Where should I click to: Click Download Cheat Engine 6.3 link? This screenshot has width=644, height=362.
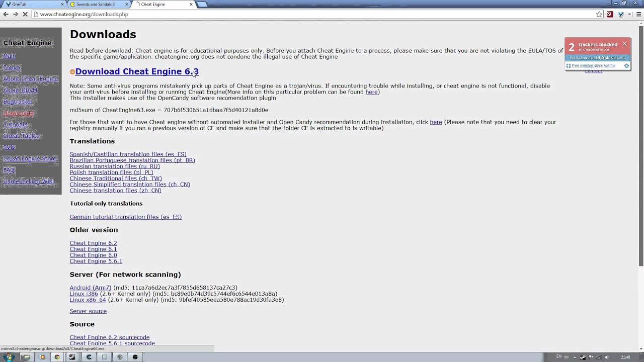click(x=137, y=71)
